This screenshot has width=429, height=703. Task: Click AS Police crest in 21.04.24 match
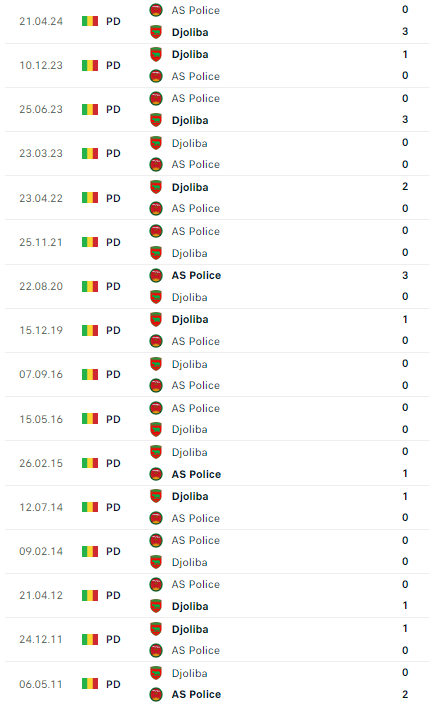[x=156, y=10]
